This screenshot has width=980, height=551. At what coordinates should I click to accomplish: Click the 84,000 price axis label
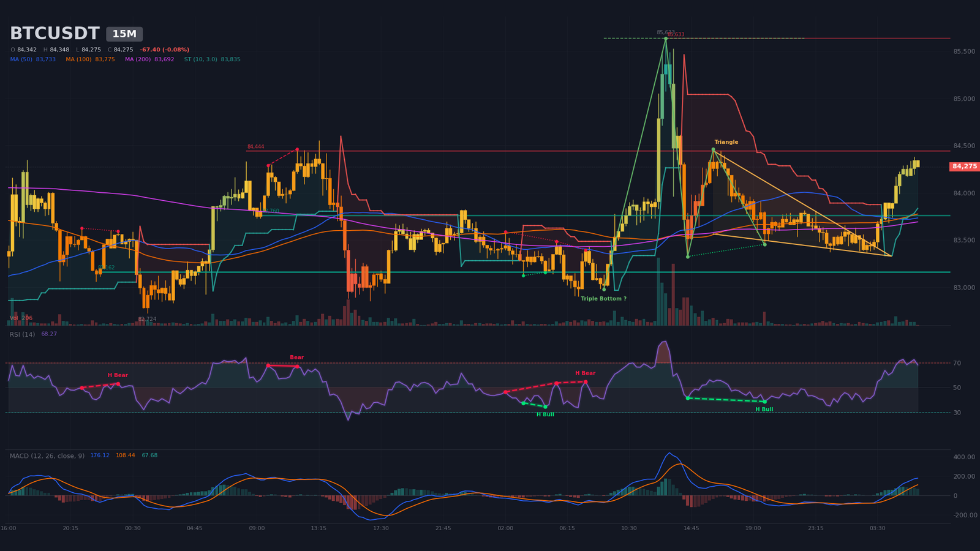point(964,193)
